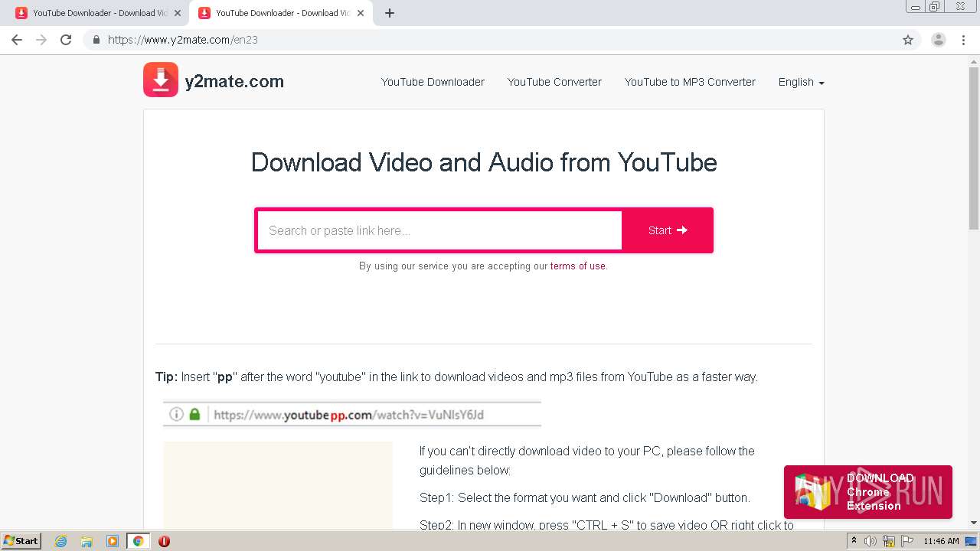Expand the English language dropdown
This screenshot has width=980, height=551.
tap(801, 82)
